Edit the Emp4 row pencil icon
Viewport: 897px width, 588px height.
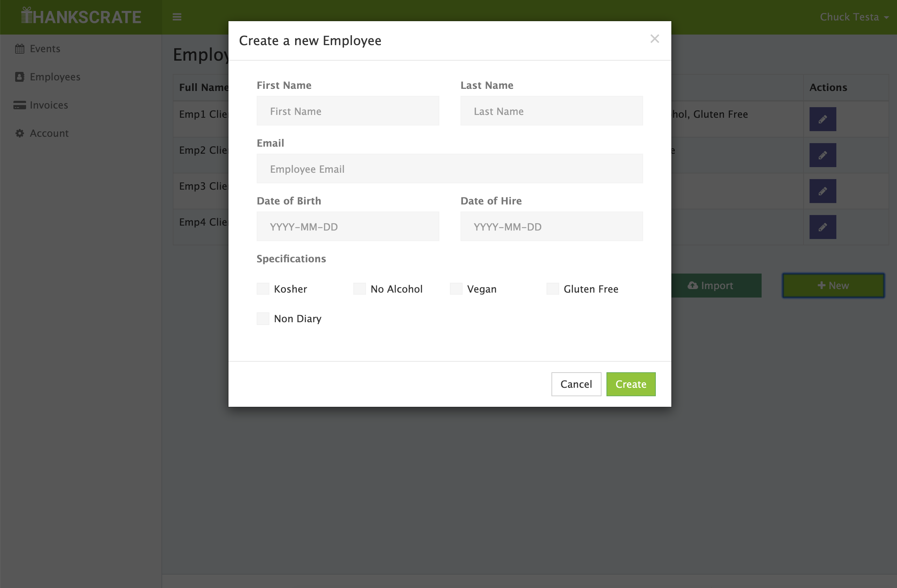click(823, 227)
